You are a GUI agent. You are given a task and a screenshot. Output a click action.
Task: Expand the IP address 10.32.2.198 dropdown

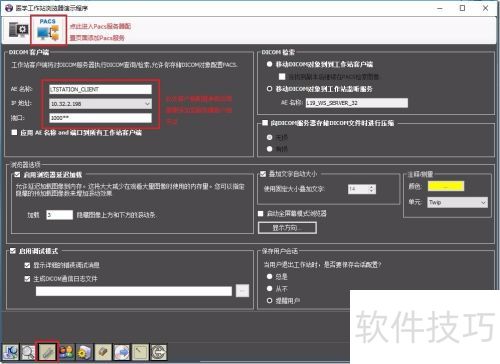147,104
